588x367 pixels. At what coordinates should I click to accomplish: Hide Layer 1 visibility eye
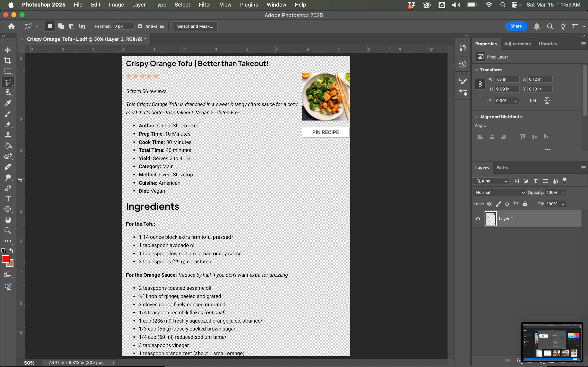[478, 219]
